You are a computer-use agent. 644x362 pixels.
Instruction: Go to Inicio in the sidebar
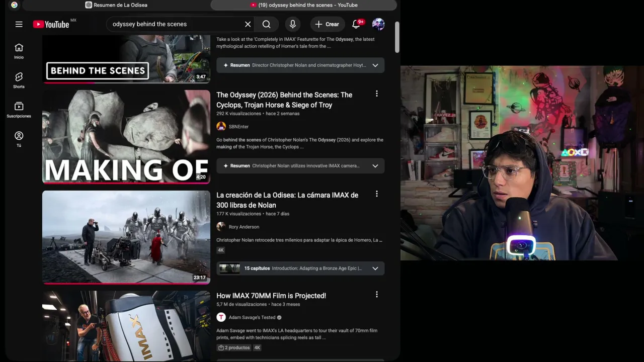[x=19, y=51]
